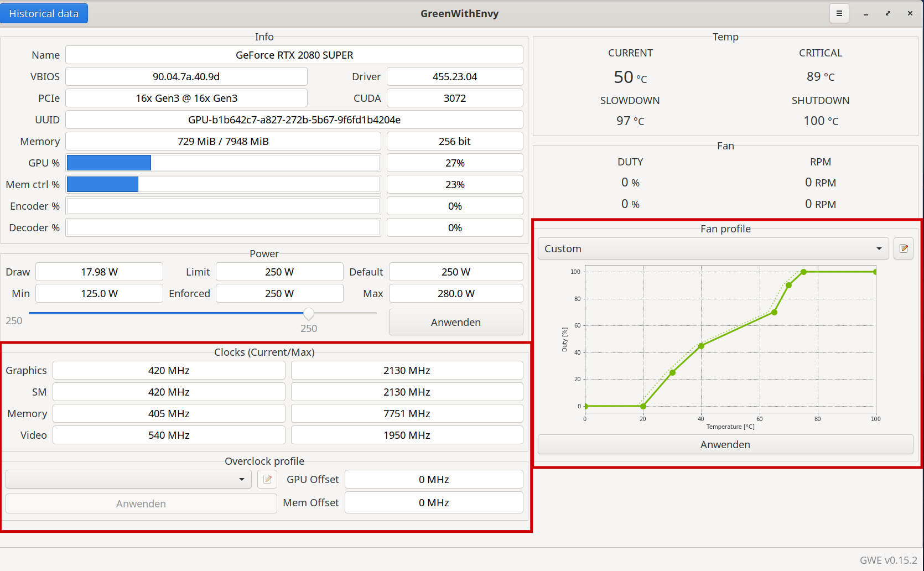Apply fan profile with Anwenden button

pos(725,444)
